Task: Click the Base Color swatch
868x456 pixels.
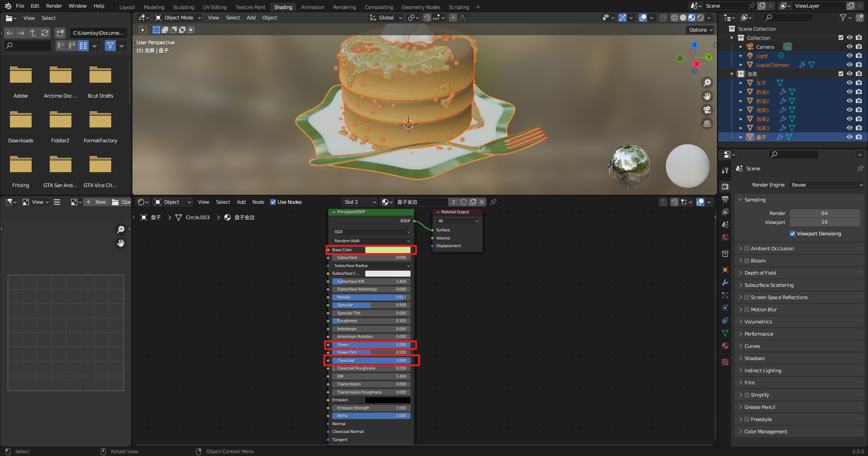Action: click(387, 250)
